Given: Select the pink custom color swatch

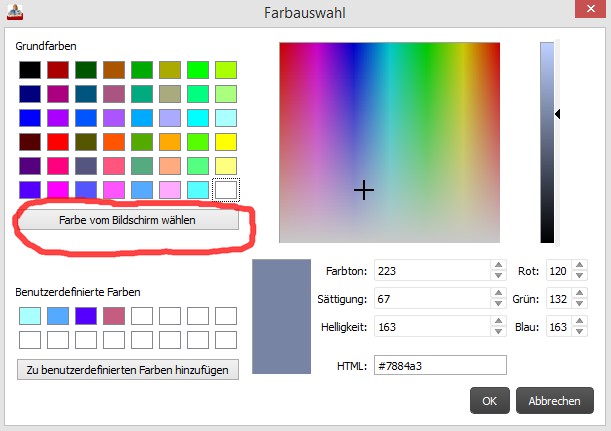Looking at the screenshot, I should tap(114, 316).
